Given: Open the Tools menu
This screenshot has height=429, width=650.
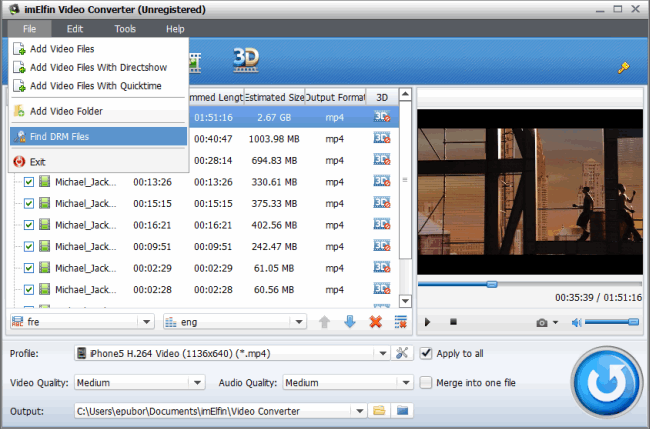Looking at the screenshot, I should click(125, 29).
